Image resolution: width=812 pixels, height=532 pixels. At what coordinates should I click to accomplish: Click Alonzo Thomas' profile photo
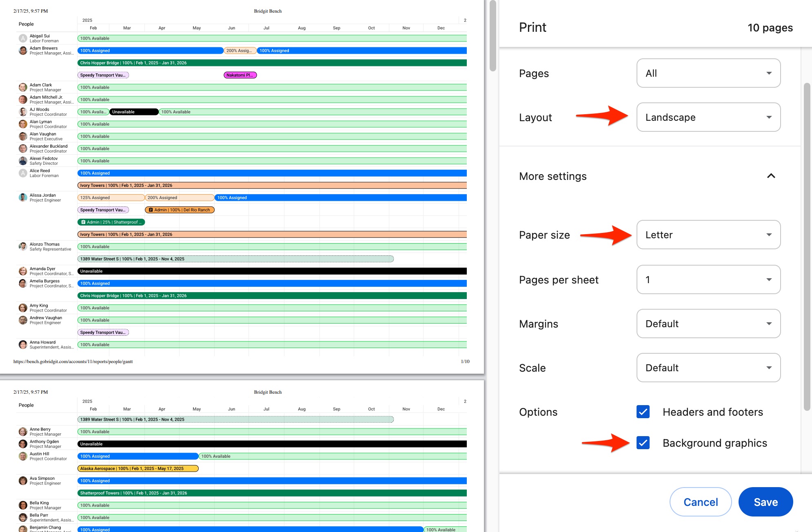coord(23,246)
